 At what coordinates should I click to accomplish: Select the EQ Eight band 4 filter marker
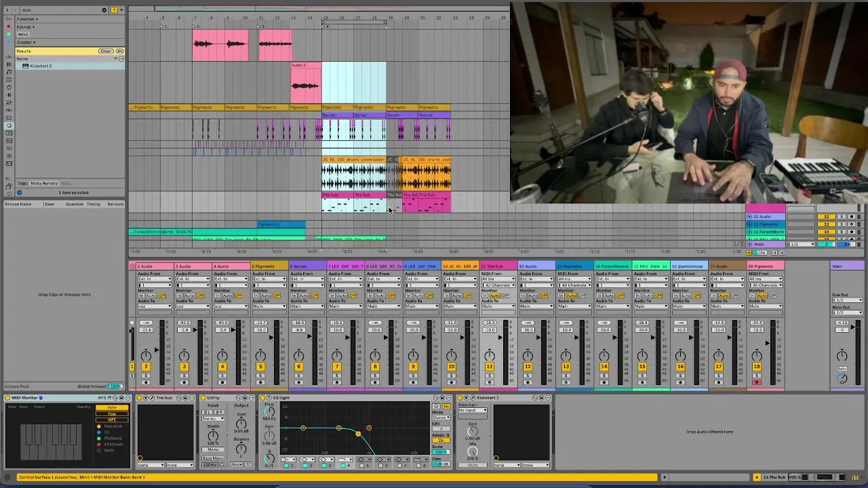tap(358, 434)
